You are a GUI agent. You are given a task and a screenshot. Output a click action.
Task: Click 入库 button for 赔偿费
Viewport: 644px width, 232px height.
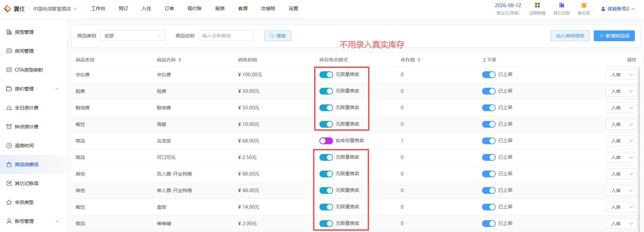(x=616, y=108)
